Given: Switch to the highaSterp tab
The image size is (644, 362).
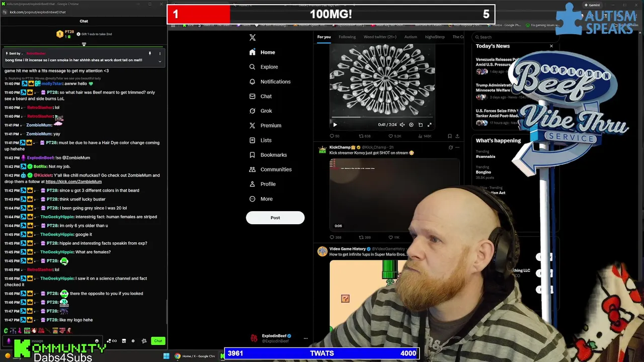Looking at the screenshot, I should 435,37.
